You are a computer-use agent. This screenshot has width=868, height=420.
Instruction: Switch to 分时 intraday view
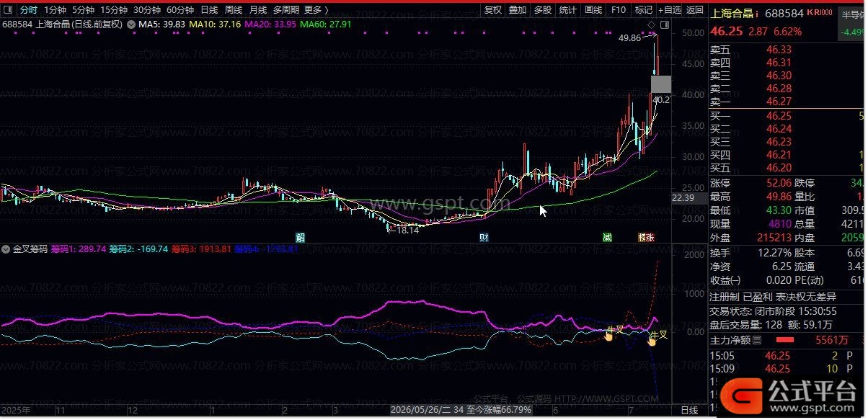point(28,10)
